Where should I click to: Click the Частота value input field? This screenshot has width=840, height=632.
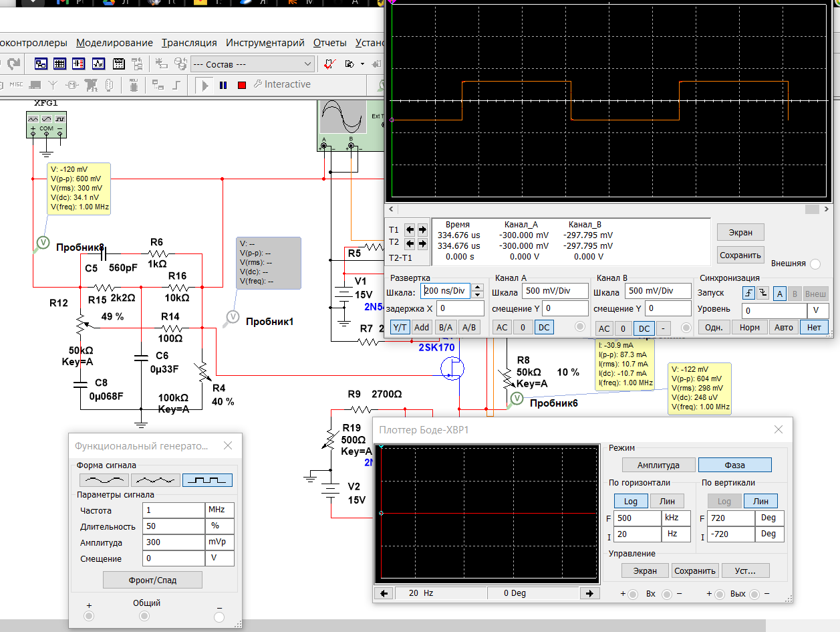pyautogui.click(x=173, y=510)
